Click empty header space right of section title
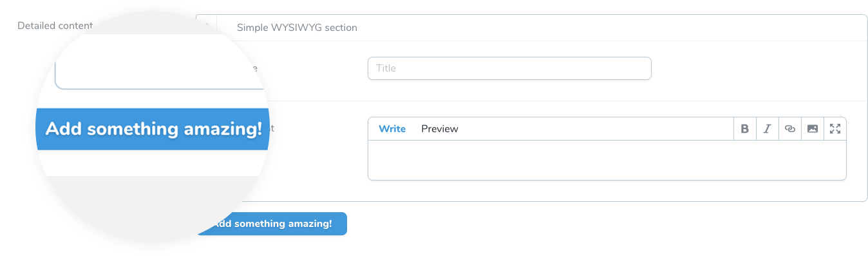Screen dimensions: 868x256 [612, 28]
